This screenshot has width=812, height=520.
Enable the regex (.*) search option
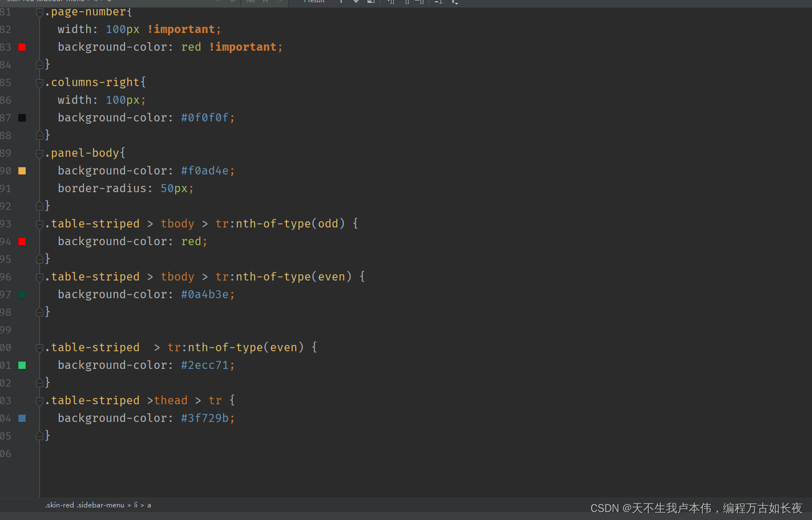tap(280, 2)
